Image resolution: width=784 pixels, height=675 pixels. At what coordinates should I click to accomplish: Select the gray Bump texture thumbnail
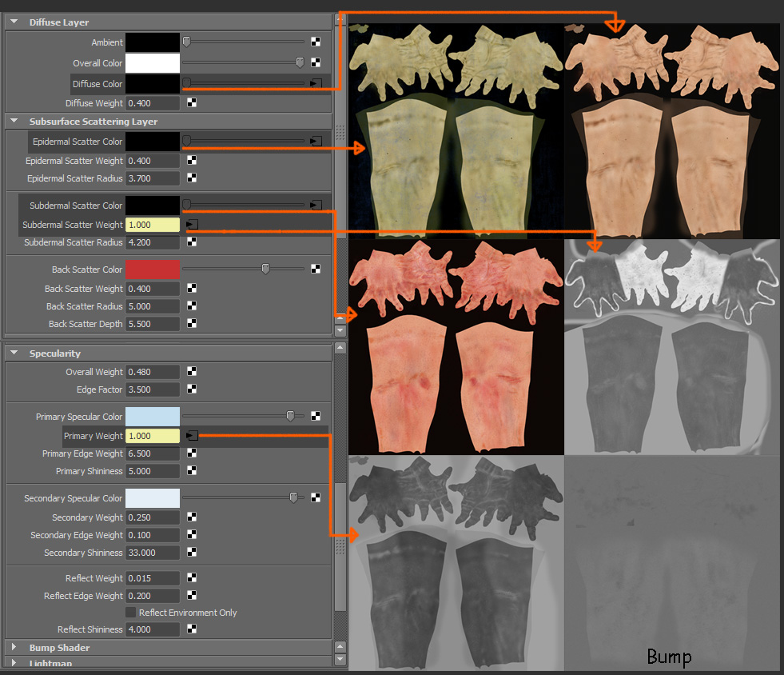(x=671, y=563)
